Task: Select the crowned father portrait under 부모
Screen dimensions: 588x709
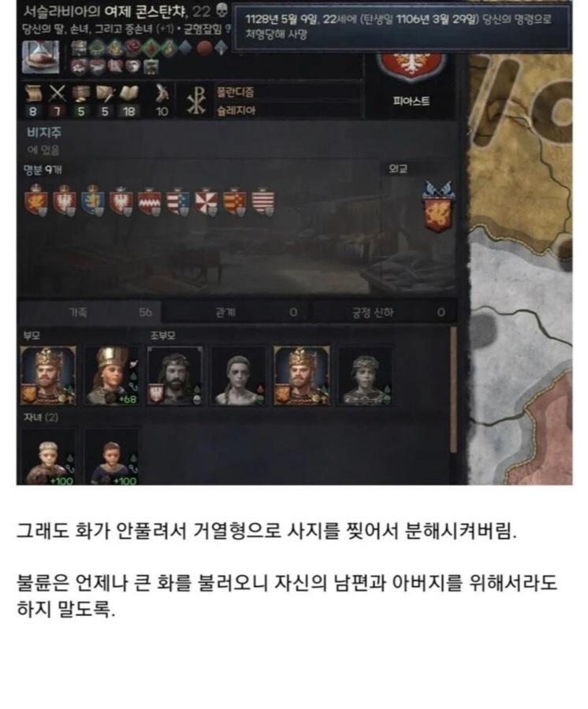Action: 48,376
